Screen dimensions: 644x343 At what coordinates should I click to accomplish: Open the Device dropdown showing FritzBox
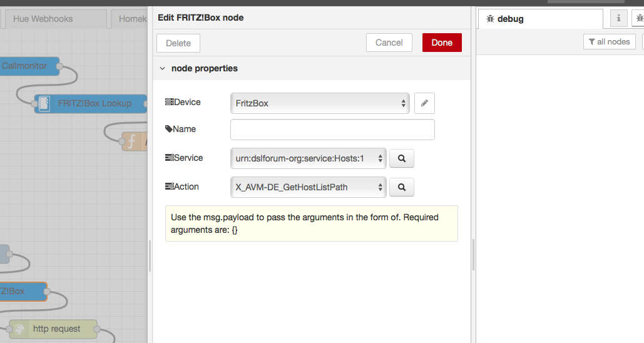click(x=320, y=103)
